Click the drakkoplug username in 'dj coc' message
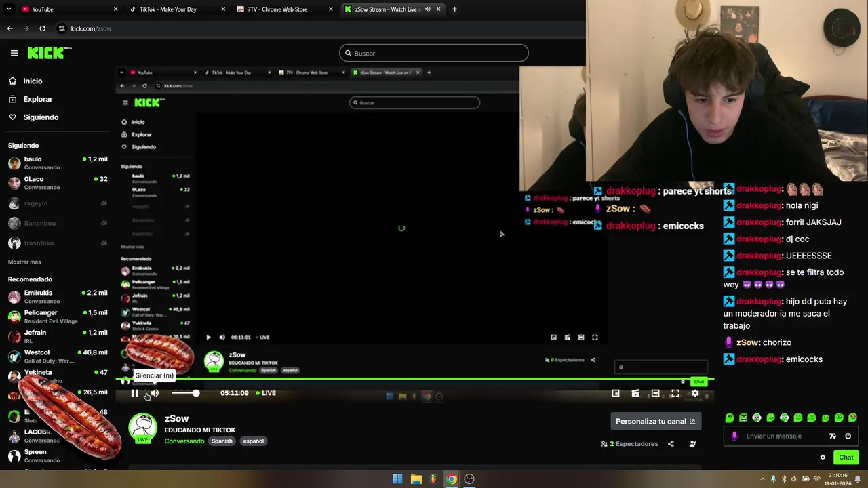Screen dimensions: 868x488 click(758, 239)
